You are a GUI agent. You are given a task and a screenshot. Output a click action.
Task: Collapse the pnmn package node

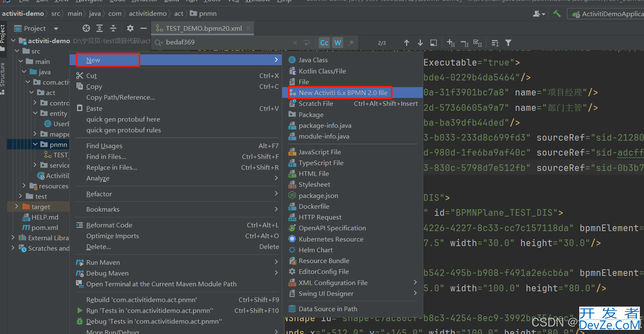[35, 144]
